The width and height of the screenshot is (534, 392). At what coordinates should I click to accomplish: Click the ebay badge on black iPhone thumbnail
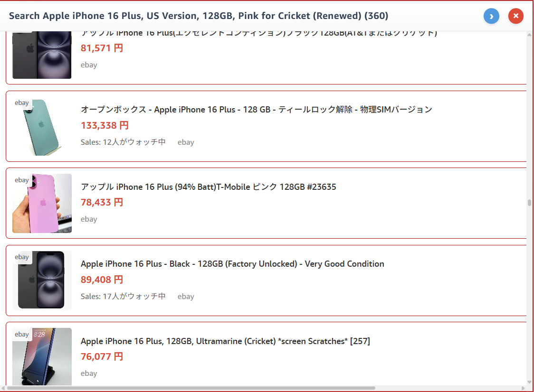[x=22, y=257]
